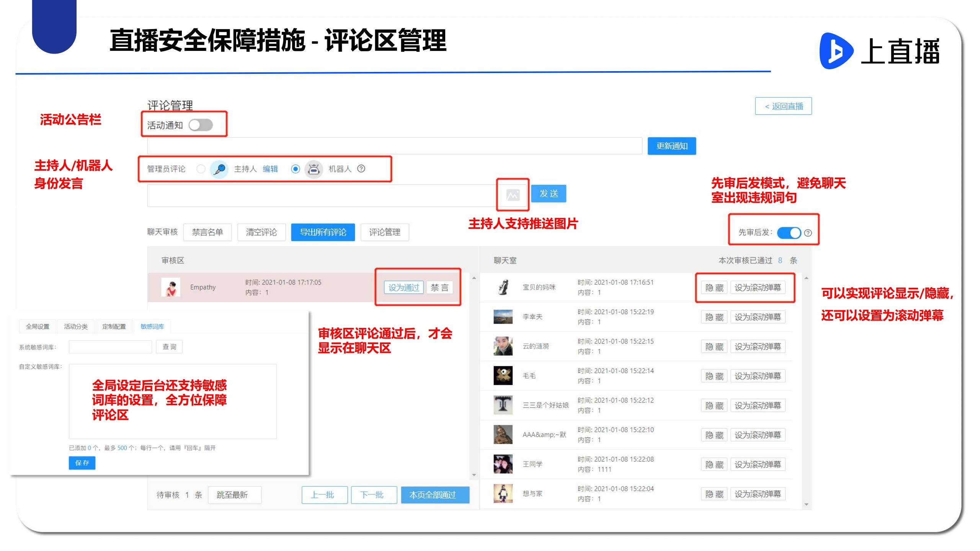Click 审核区 scrollbar up arrow
The height and width of the screenshot is (551, 980).
coord(474,278)
